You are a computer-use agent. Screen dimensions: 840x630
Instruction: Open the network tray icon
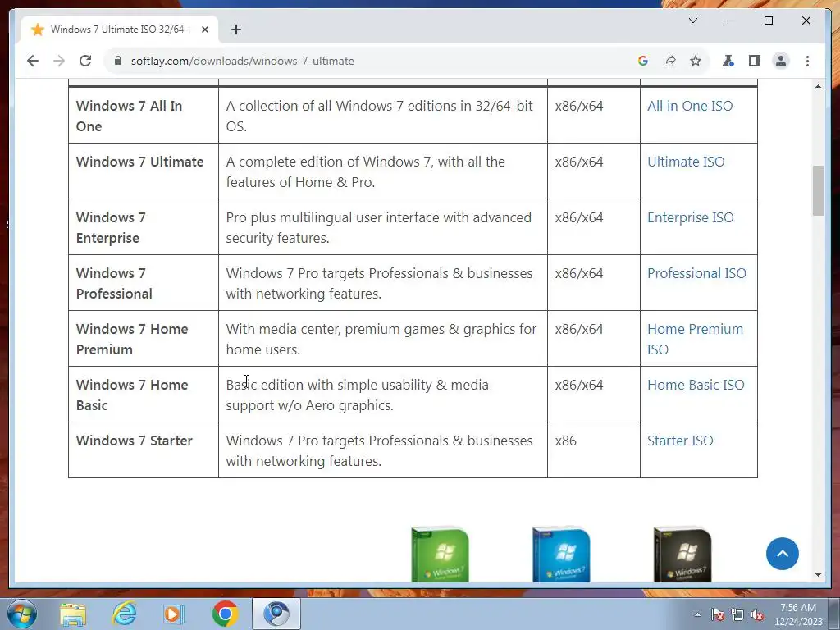[x=737, y=614]
